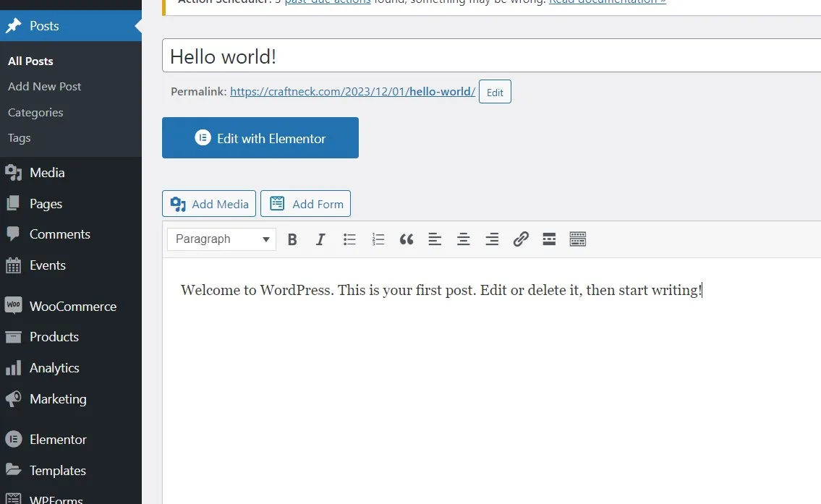Insert a blockquote
This screenshot has height=504, width=821.
pos(407,239)
